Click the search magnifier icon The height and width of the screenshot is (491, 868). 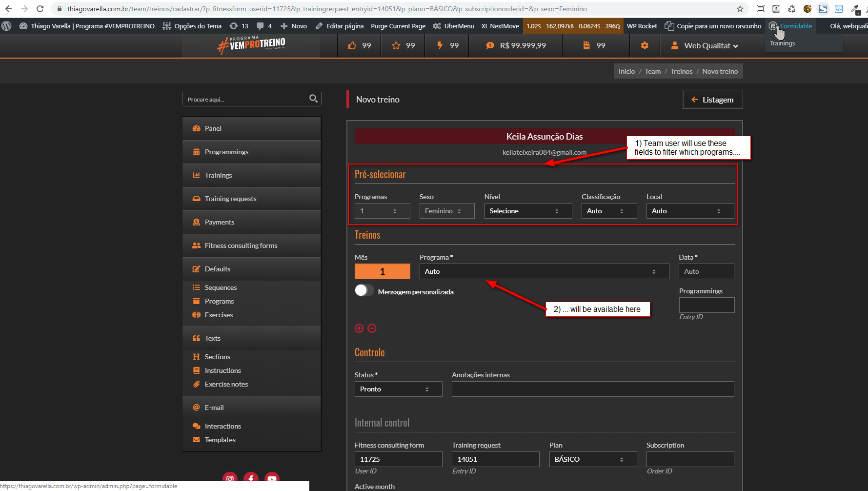tap(313, 99)
